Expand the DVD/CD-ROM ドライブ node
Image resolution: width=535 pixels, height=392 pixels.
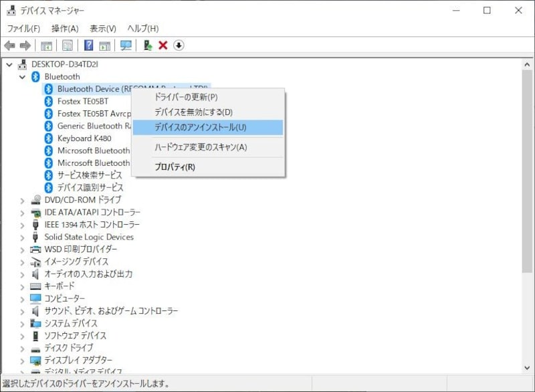tap(22, 200)
